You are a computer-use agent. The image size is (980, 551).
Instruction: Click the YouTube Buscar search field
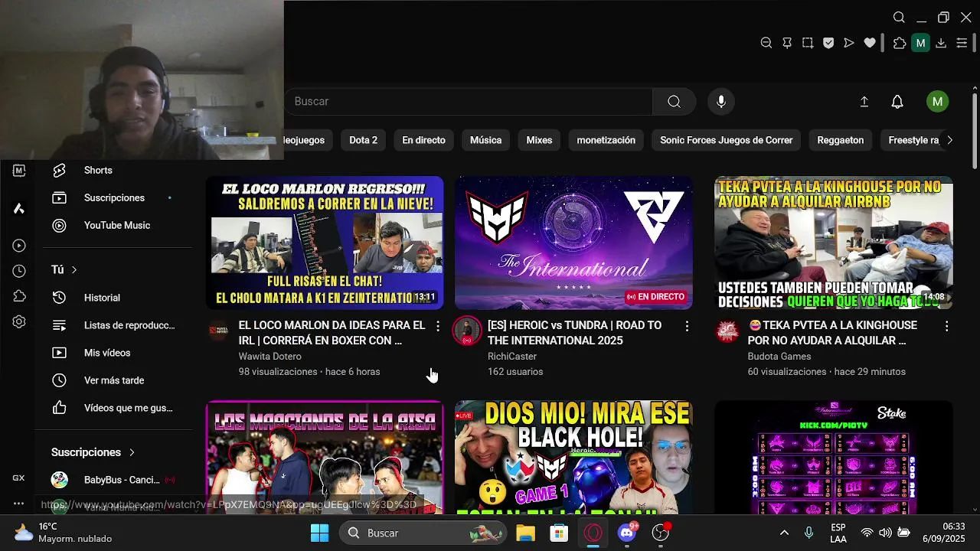(468, 102)
